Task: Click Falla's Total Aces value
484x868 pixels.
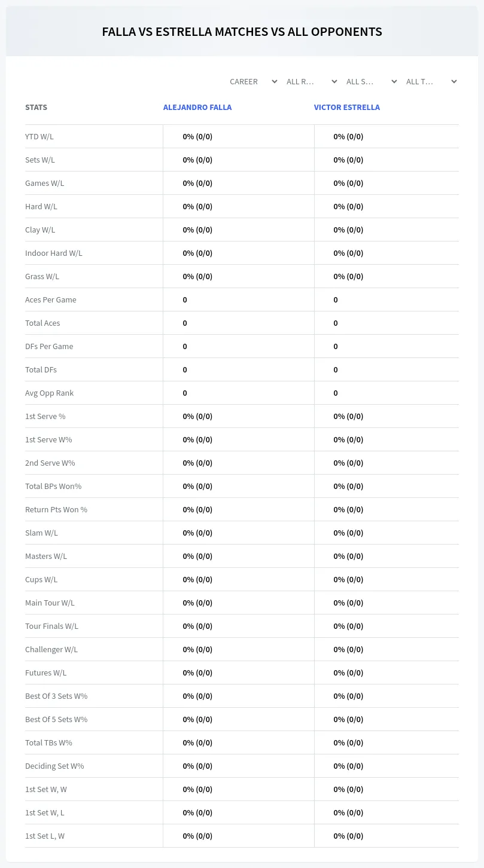Action: click(x=185, y=323)
